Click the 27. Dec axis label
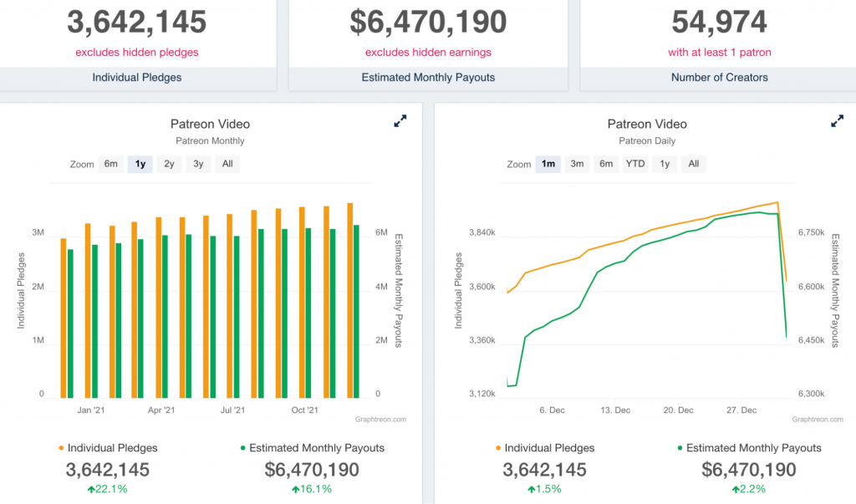The height and width of the screenshot is (504, 856). click(741, 410)
